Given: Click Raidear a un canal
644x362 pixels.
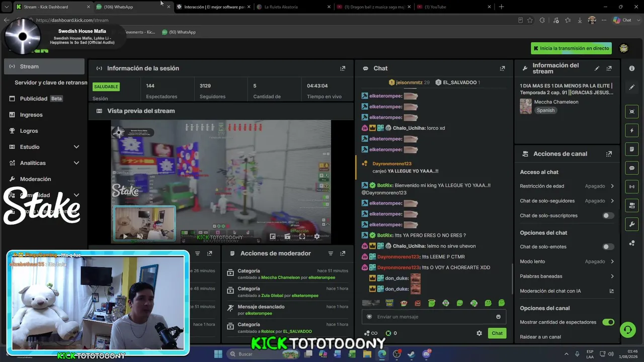Looking at the screenshot, I should coord(540,337).
